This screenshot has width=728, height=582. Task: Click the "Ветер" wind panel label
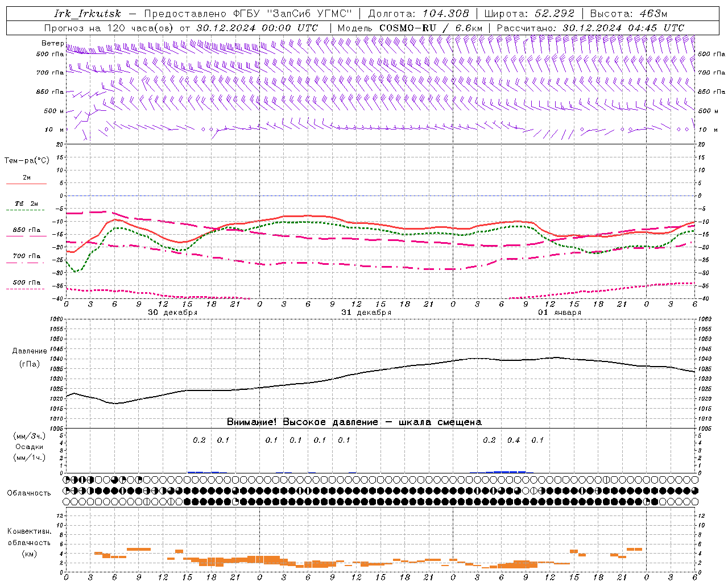point(52,43)
